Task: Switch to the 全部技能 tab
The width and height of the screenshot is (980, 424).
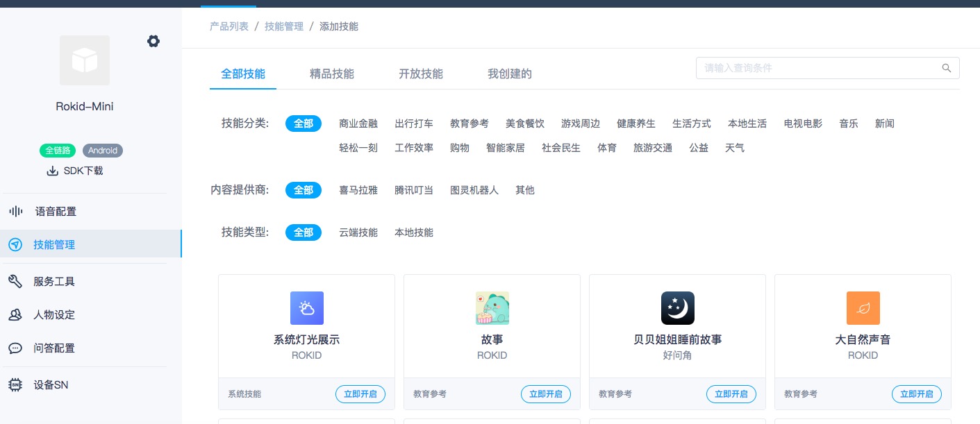Action: click(243, 74)
